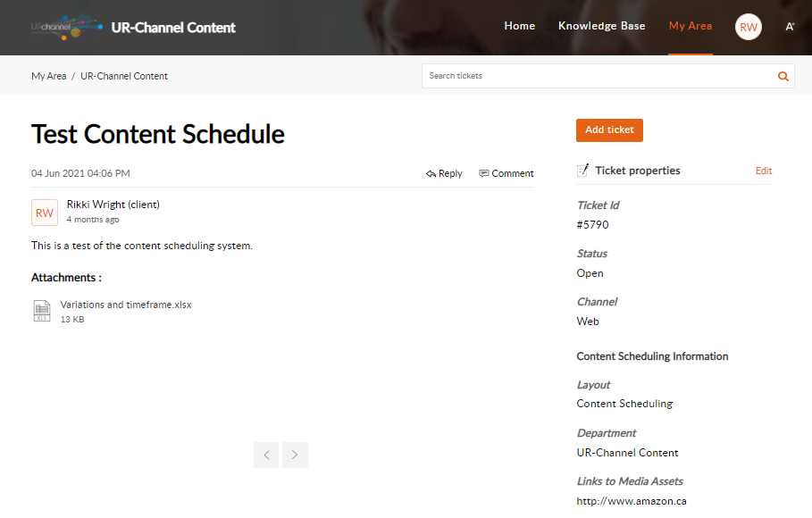Open the Home menu item

click(519, 26)
